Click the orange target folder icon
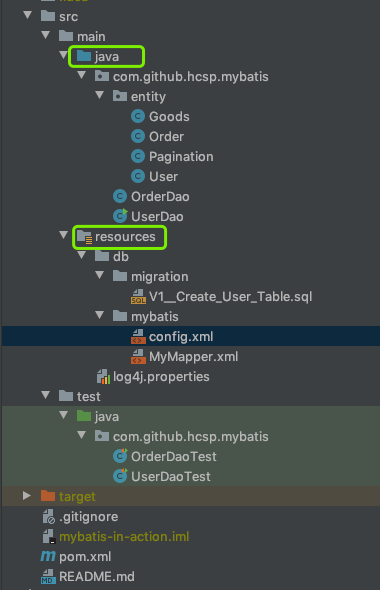 [48, 496]
